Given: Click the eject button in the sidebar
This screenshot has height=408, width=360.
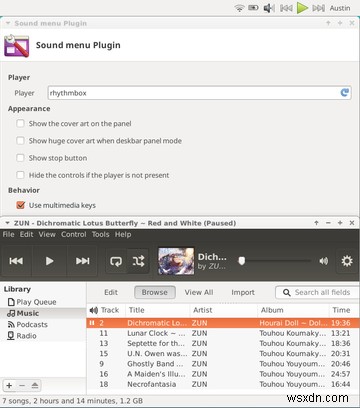Looking at the screenshot, I should coord(35,386).
